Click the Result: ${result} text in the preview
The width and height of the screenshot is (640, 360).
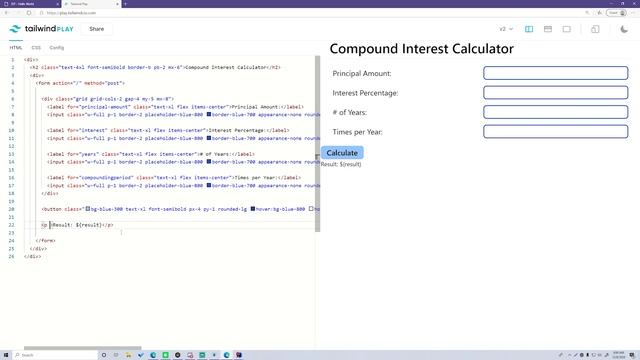pyautogui.click(x=341, y=164)
